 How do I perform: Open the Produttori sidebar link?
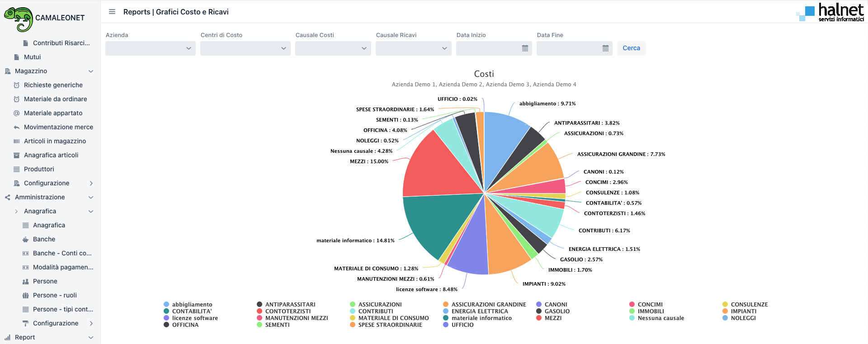pyautogui.click(x=39, y=169)
